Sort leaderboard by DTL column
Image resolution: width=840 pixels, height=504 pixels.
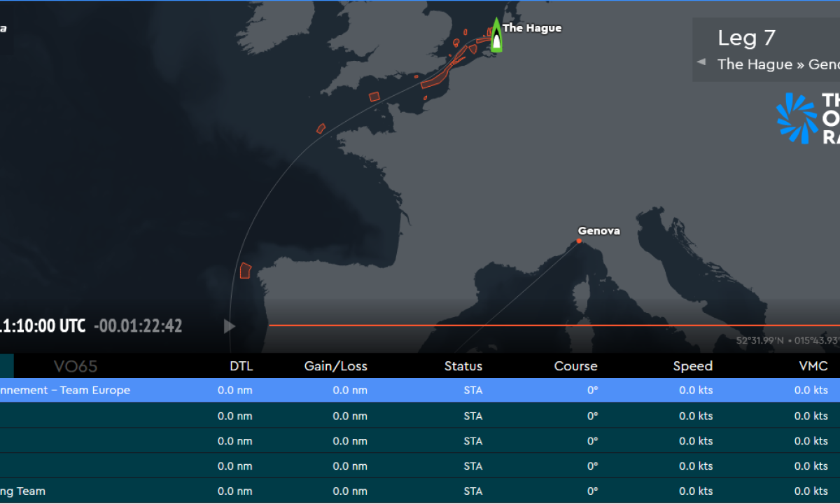click(241, 366)
